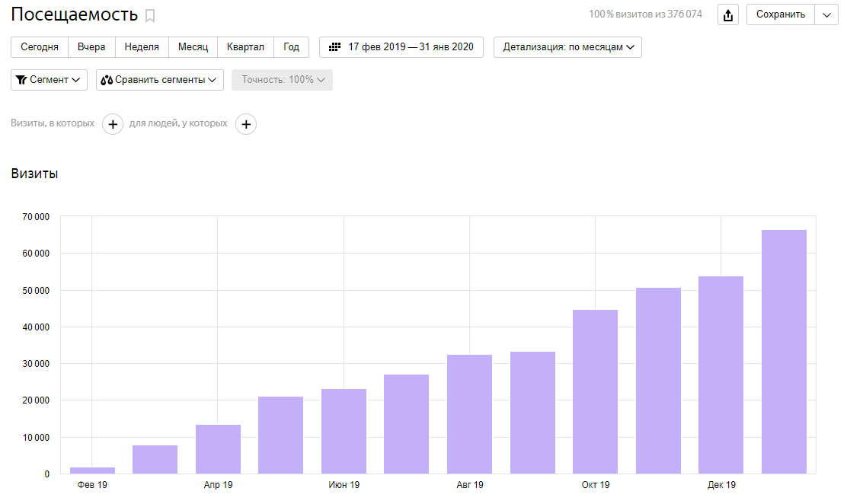Choose the Квартал period tab
Viewport: 847px width, 504px height.
click(245, 47)
